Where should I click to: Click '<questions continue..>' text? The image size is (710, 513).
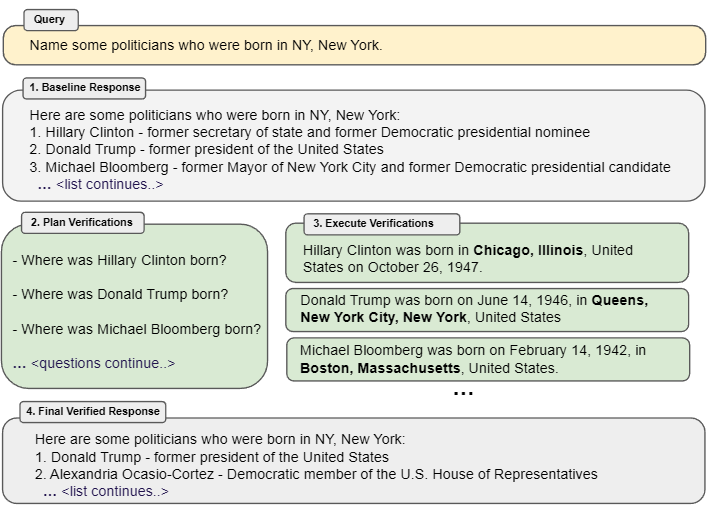(103, 363)
